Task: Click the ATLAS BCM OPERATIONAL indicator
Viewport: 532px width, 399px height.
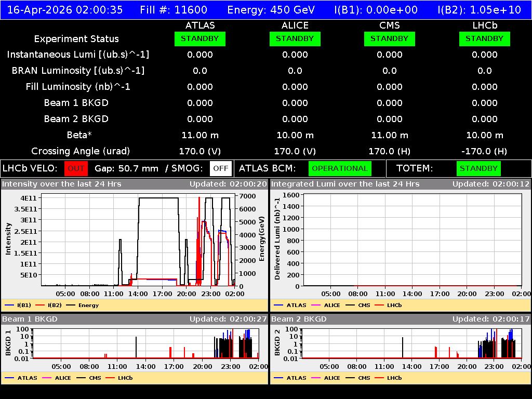Action: pos(340,168)
